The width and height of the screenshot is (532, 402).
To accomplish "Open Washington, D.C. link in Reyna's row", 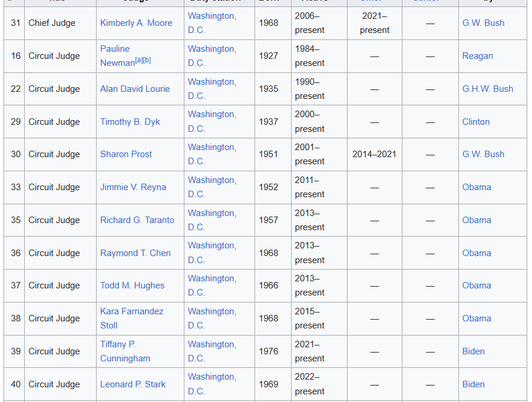I will pyautogui.click(x=212, y=187).
